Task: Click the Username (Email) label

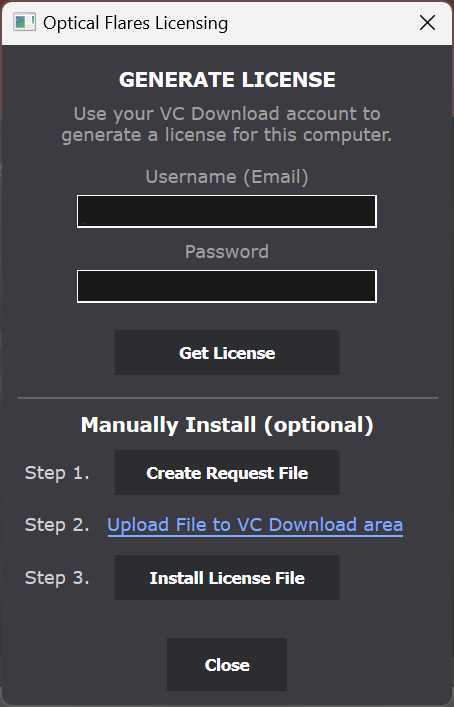Action: pos(227,177)
